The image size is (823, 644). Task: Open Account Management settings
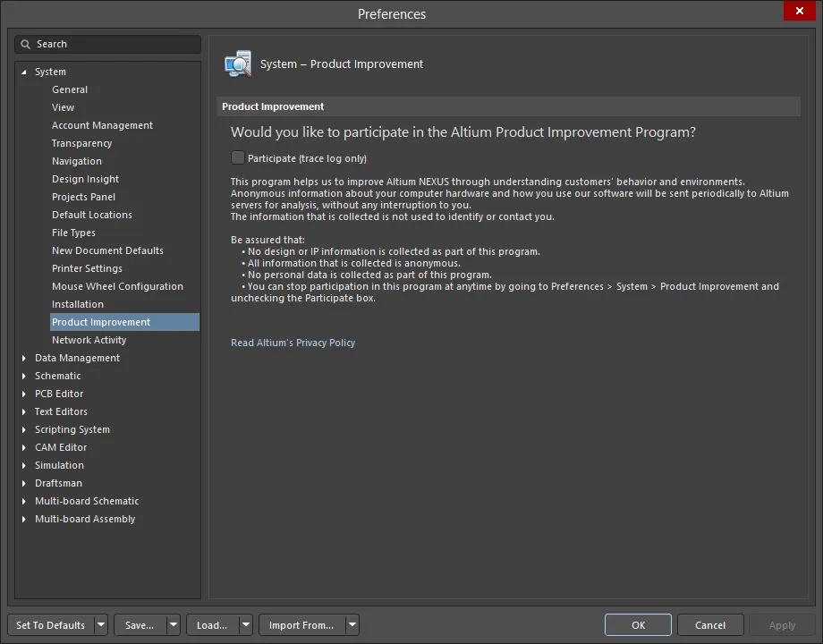click(102, 125)
